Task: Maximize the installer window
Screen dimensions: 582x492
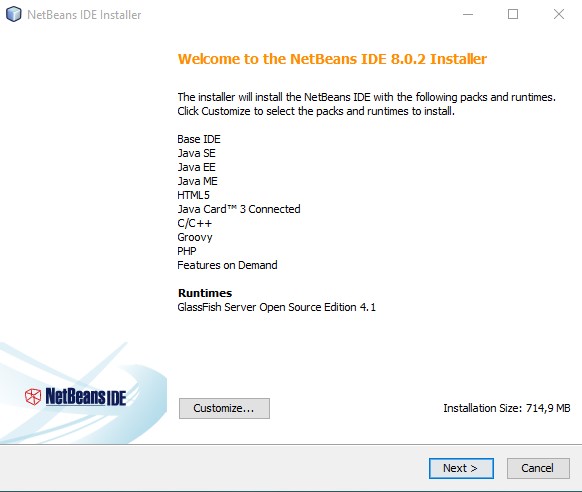Action: pyautogui.click(x=513, y=14)
